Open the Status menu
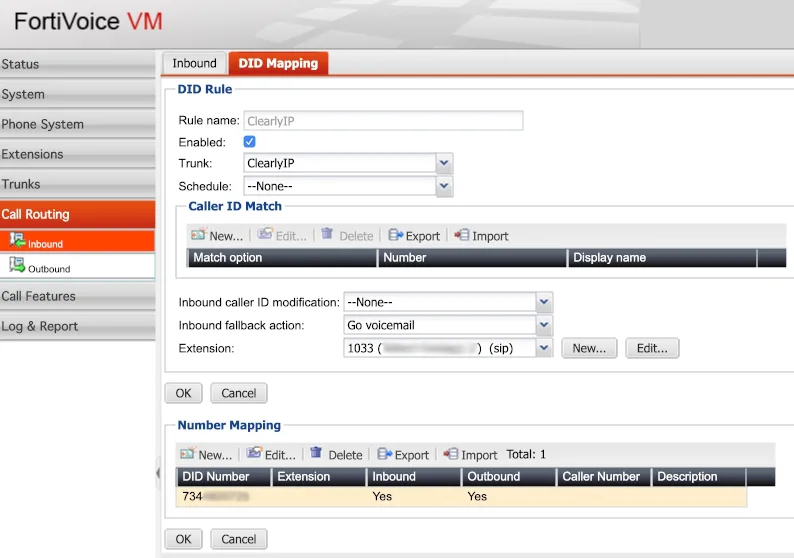 (x=77, y=64)
